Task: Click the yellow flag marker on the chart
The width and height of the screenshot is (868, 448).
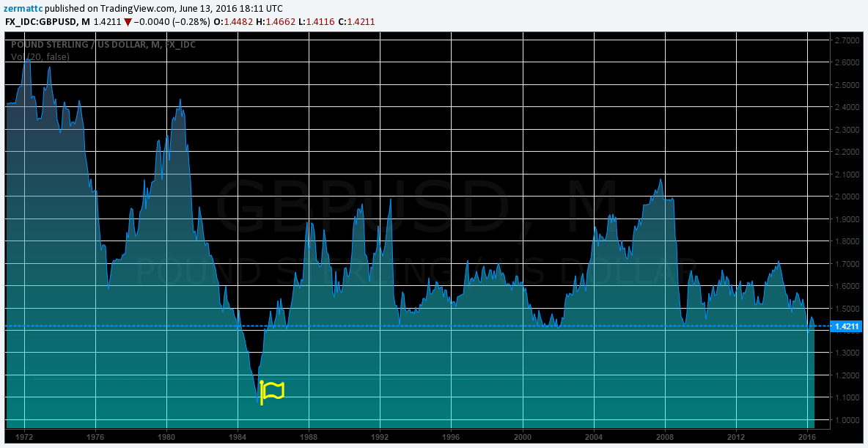Action: 272,392
